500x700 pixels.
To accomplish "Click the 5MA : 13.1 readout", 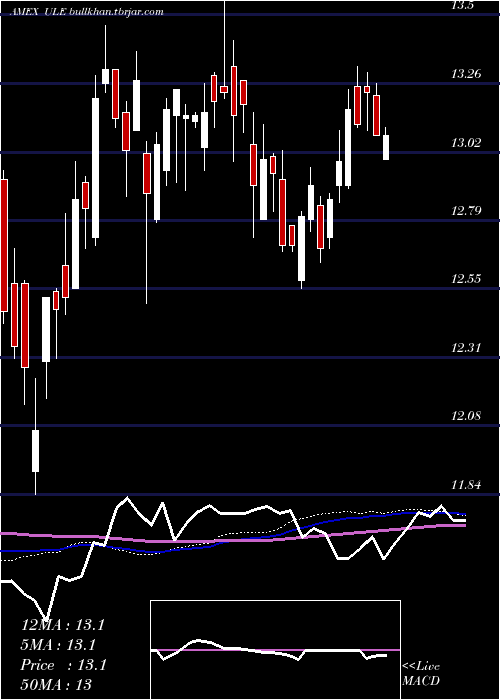I will point(59,645).
